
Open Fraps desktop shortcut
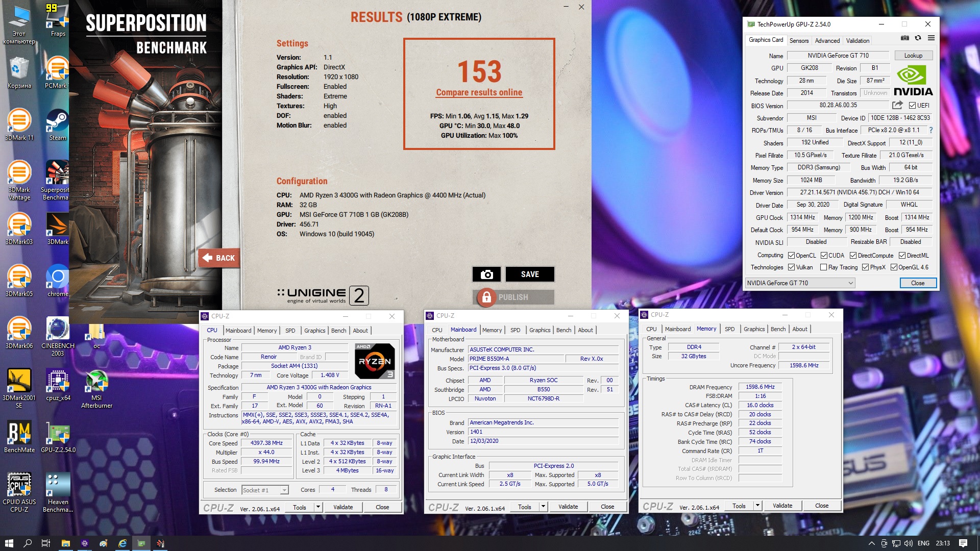coord(58,20)
